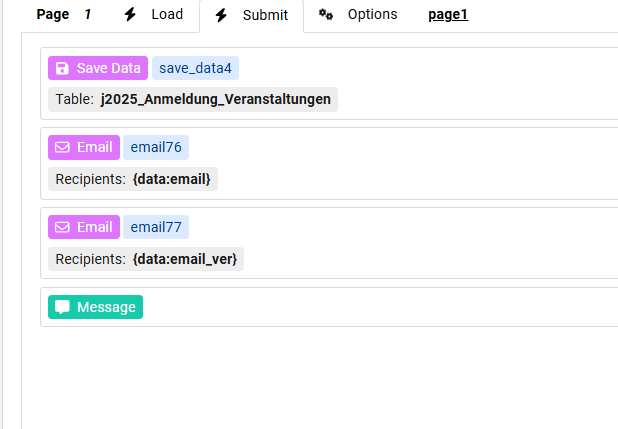Image resolution: width=618 pixels, height=429 pixels.
Task: Select the save_data4 name tag
Action: click(x=195, y=68)
